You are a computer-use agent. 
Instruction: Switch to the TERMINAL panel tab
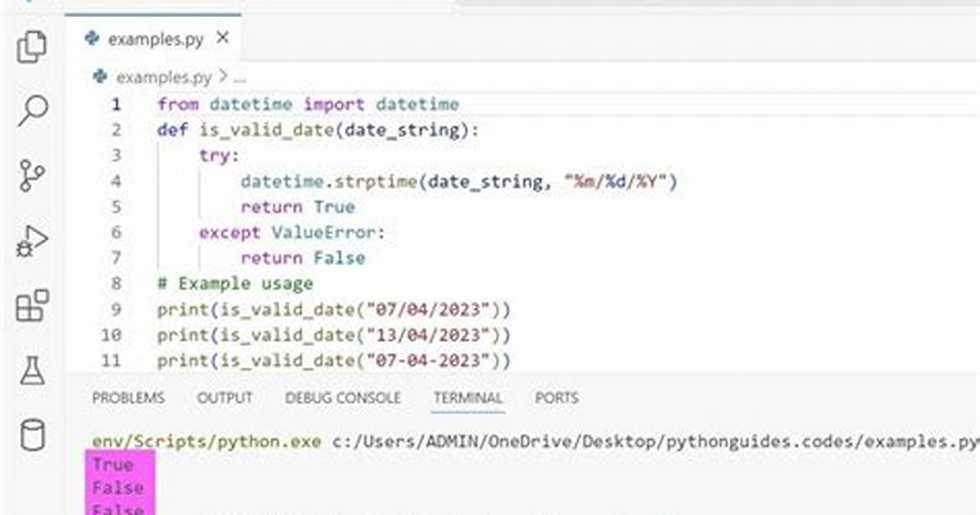point(468,398)
